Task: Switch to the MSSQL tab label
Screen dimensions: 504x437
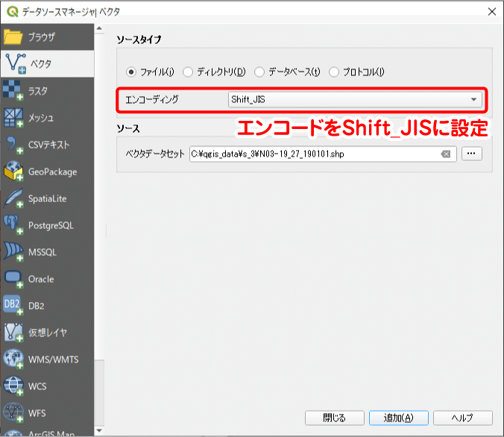Action: click(42, 252)
